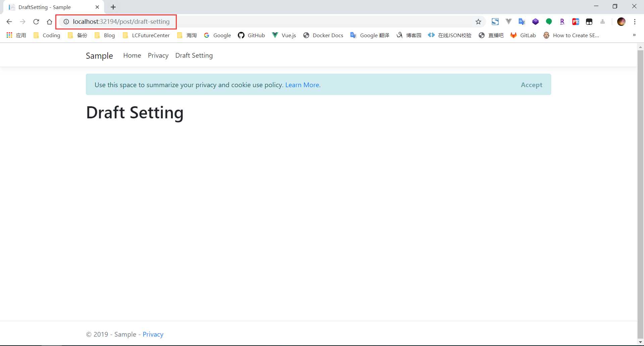Click the vertical scrollbar up arrow
Viewport: 644px width, 346px height.
click(641, 47)
